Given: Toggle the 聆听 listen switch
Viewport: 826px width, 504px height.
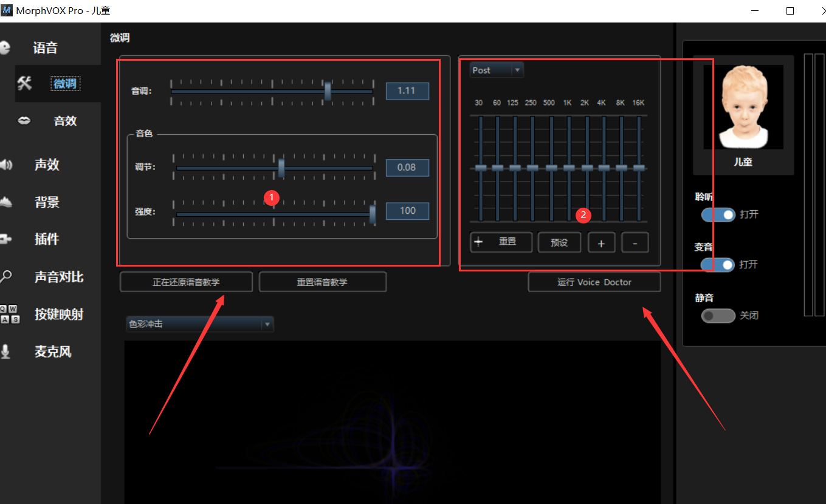Looking at the screenshot, I should coord(718,214).
